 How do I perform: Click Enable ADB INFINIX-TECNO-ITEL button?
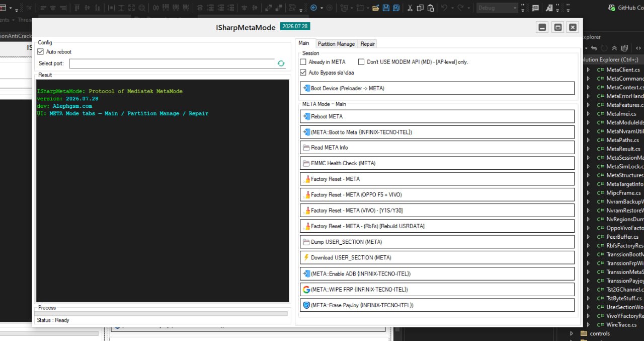tap(437, 274)
